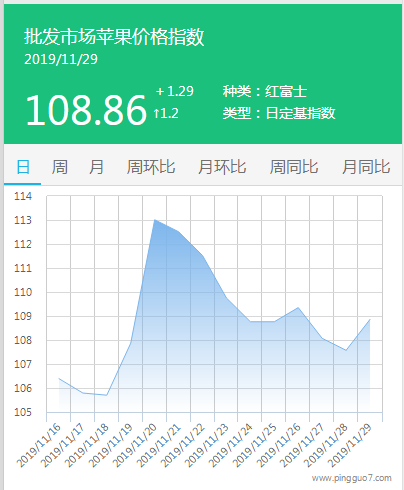The image size is (404, 490).
Task: Click the title 批发市场苹果价格指数
Action: tap(114, 37)
